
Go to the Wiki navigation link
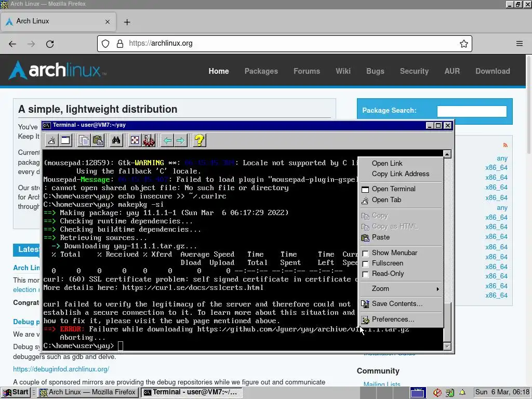[343, 71]
